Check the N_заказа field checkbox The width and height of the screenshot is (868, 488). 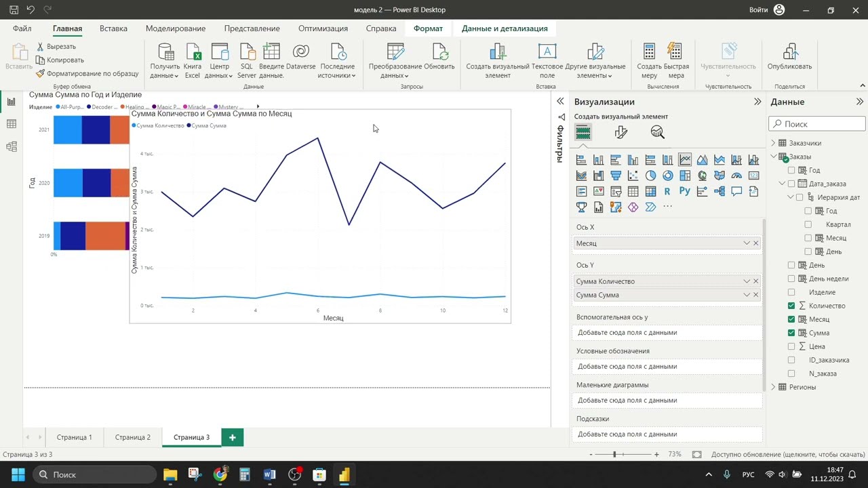[x=791, y=373]
